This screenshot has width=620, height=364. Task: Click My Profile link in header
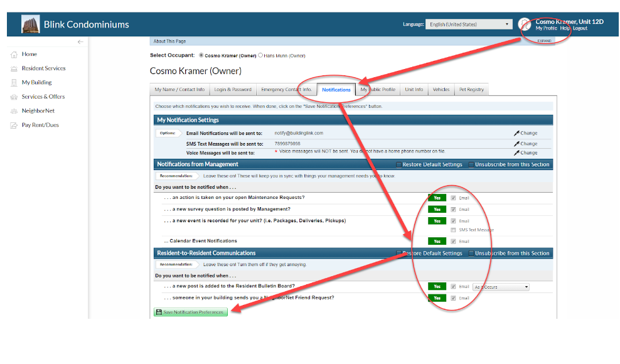click(546, 28)
